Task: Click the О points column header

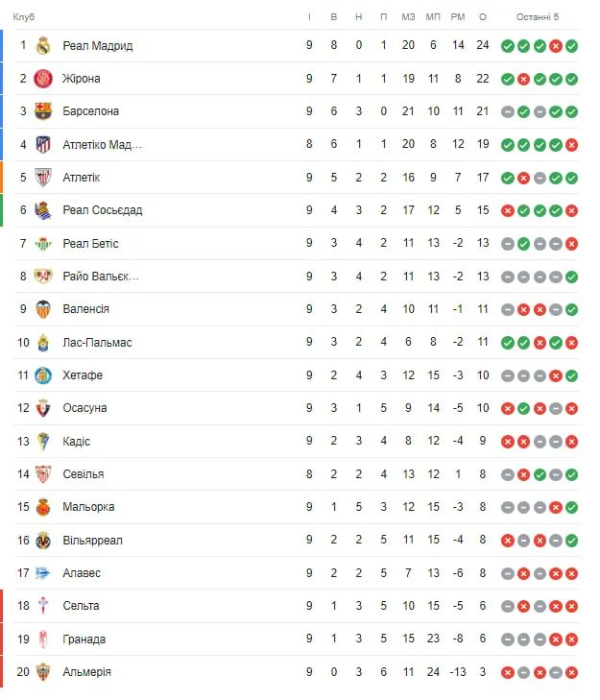Action: click(x=482, y=16)
